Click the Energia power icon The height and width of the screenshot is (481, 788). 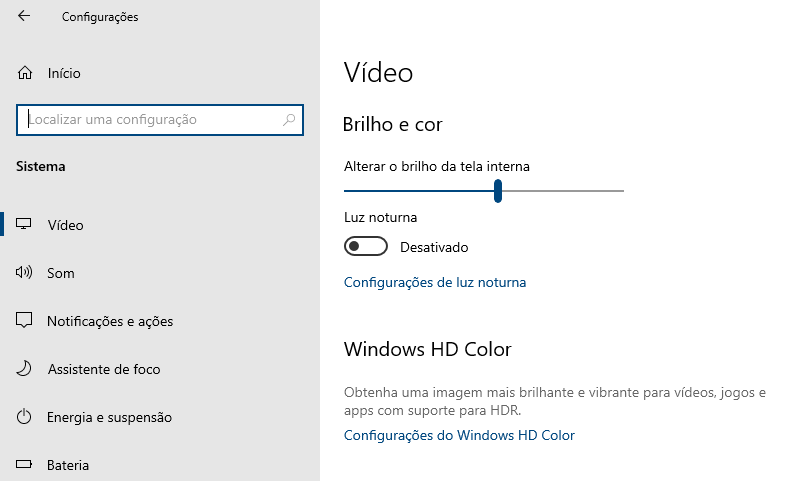(24, 417)
